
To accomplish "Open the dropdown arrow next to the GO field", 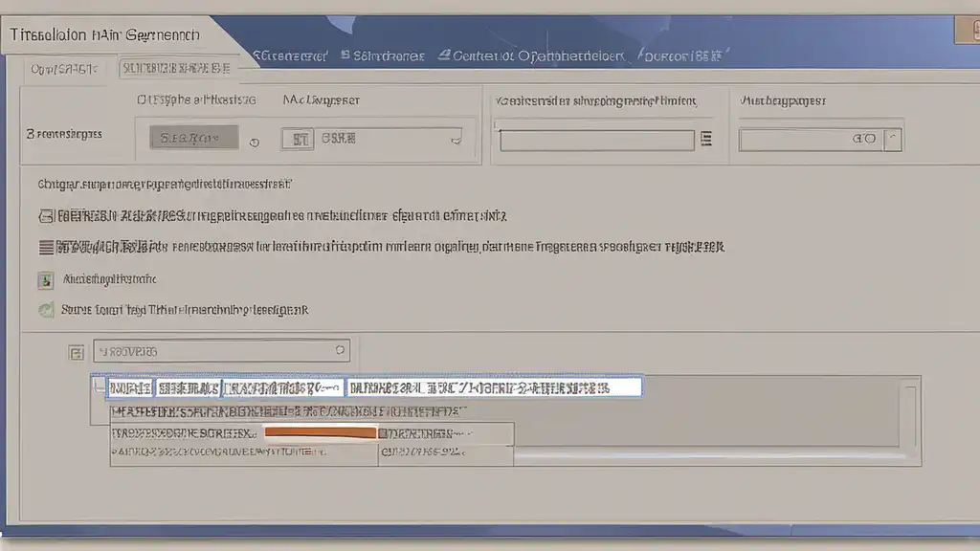I will click(893, 140).
